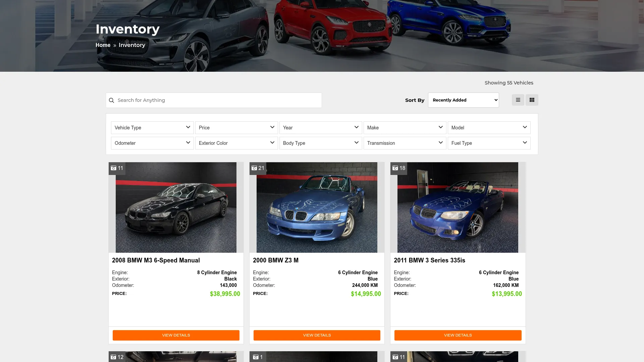Screen dimensions: 644x362
Task: Open the Vehicle Type filter dropdown
Action: pos(152,128)
